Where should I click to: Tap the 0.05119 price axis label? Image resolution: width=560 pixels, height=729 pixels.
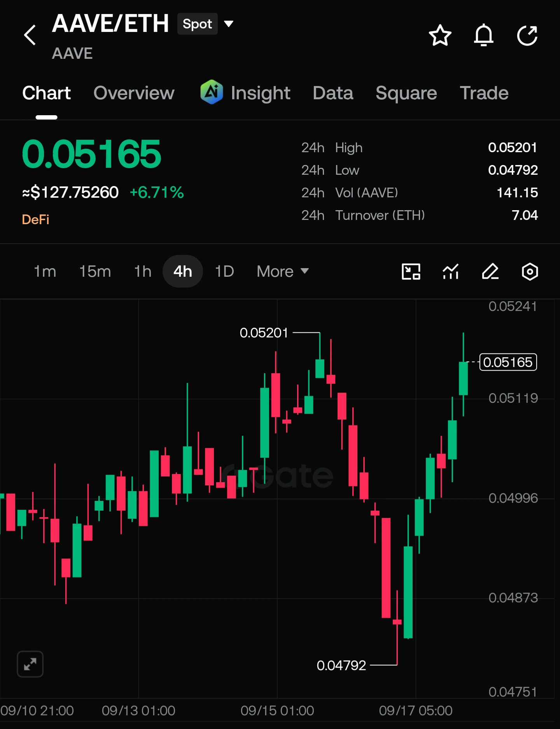point(513,398)
